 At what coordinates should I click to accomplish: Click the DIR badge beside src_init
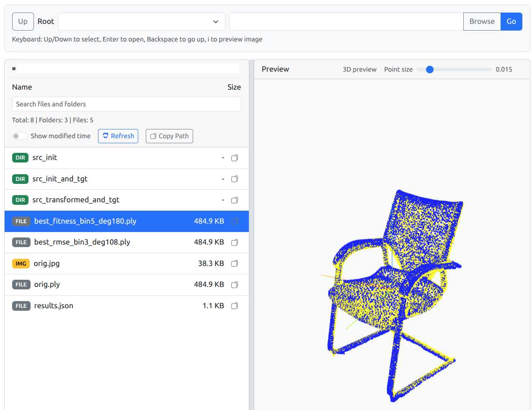(x=20, y=158)
